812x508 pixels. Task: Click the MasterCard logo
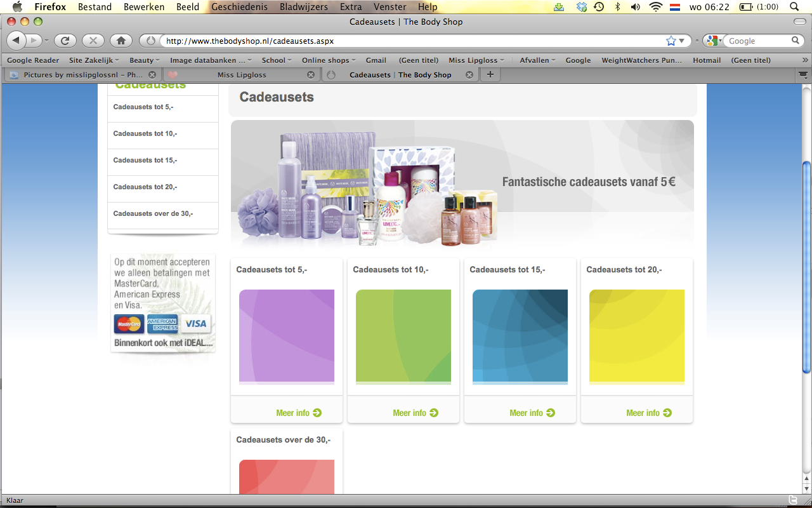[129, 324]
